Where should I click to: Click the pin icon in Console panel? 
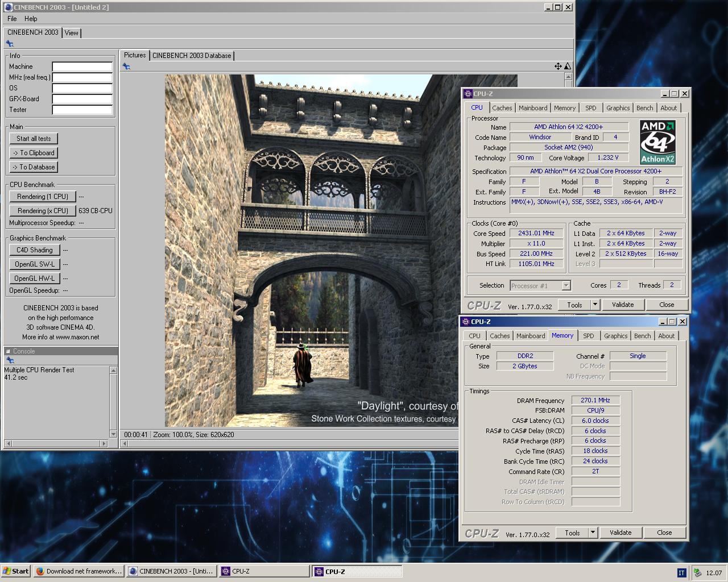coord(10,360)
